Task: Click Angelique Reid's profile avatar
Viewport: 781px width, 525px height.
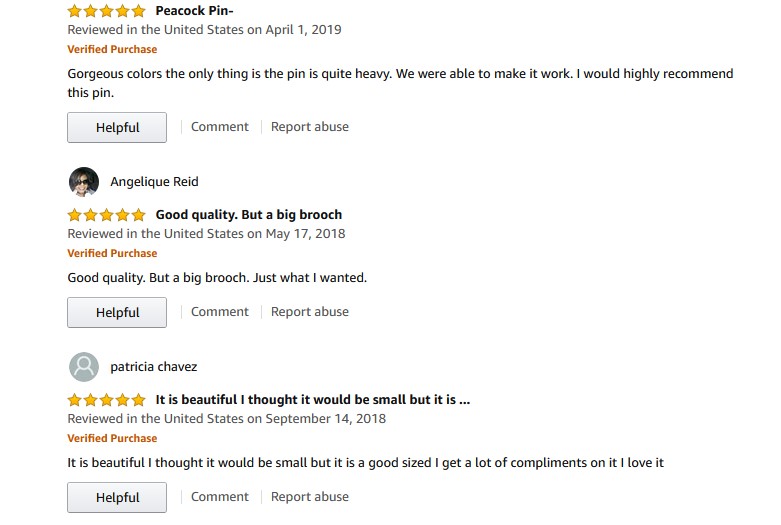Action: click(x=84, y=182)
